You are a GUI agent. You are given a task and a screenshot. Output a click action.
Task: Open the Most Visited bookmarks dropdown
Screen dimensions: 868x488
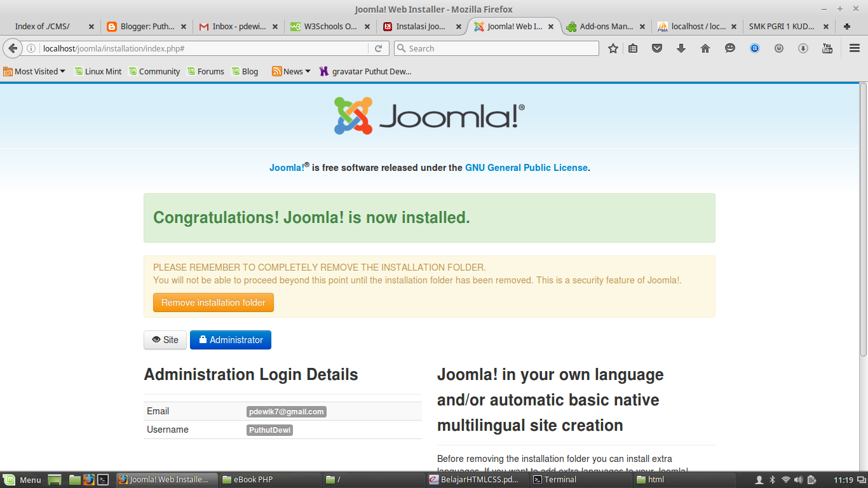point(34,71)
